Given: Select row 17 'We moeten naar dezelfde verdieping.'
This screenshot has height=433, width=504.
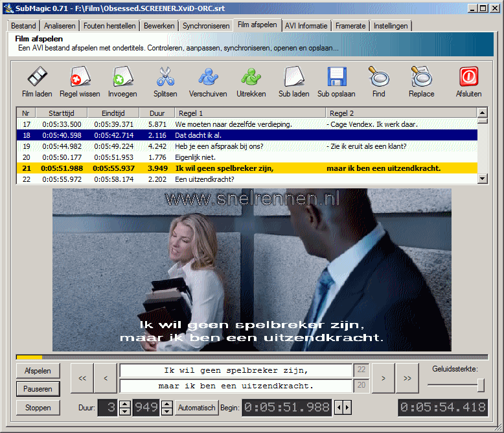Looking at the screenshot, I should coord(247,124).
